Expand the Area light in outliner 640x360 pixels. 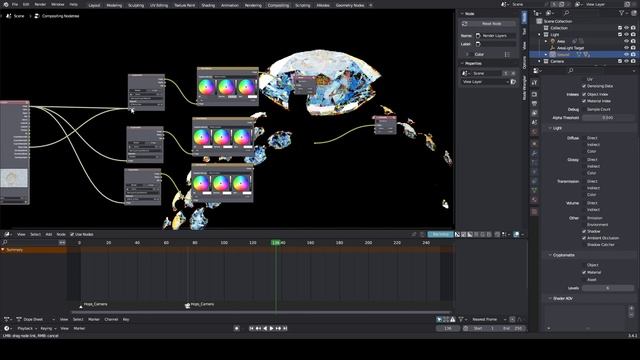tap(546, 41)
